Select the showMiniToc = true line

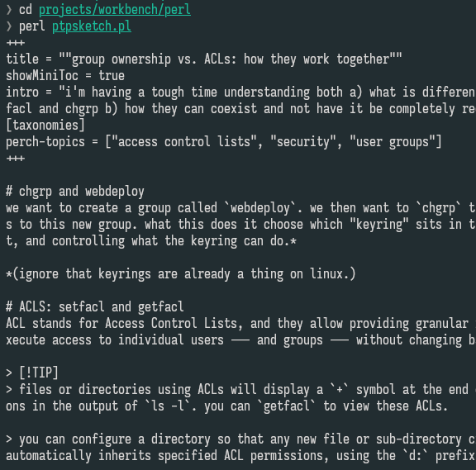[x=65, y=76]
